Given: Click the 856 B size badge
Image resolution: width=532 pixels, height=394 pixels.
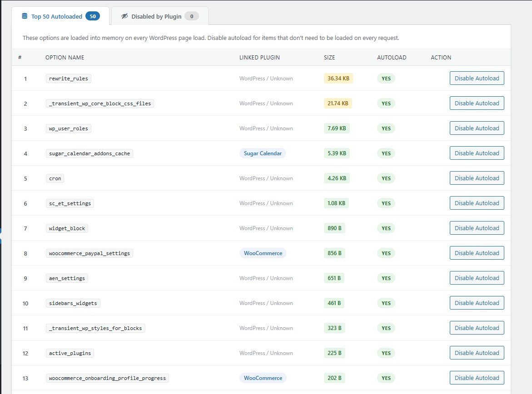Looking at the screenshot, I should pos(334,253).
